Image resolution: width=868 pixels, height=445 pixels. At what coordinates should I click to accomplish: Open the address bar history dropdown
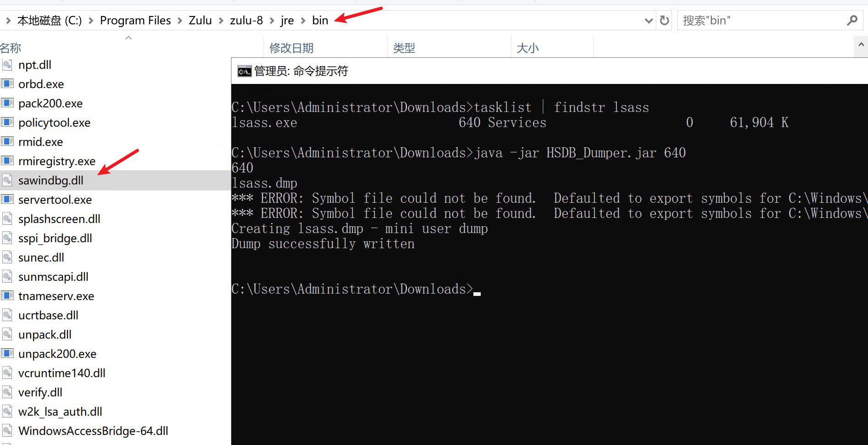pos(648,21)
